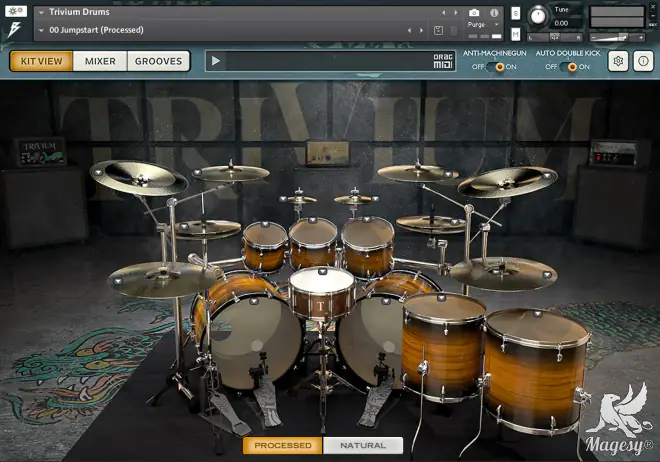660x462 pixels.
Task: Open the left kick drum options arrow
Action: point(254,300)
